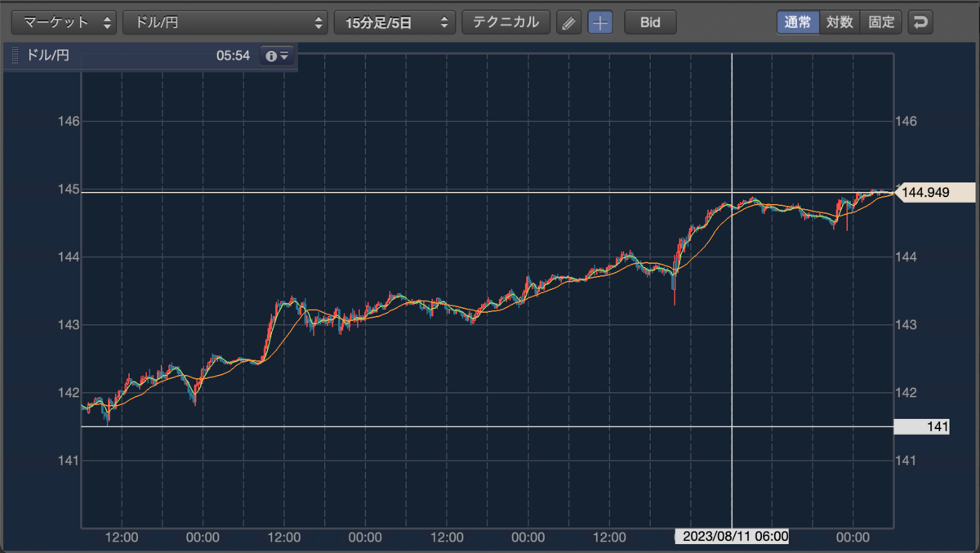Open the info dropdown next to 05:54
This screenshot has width=980, height=553.
point(276,56)
